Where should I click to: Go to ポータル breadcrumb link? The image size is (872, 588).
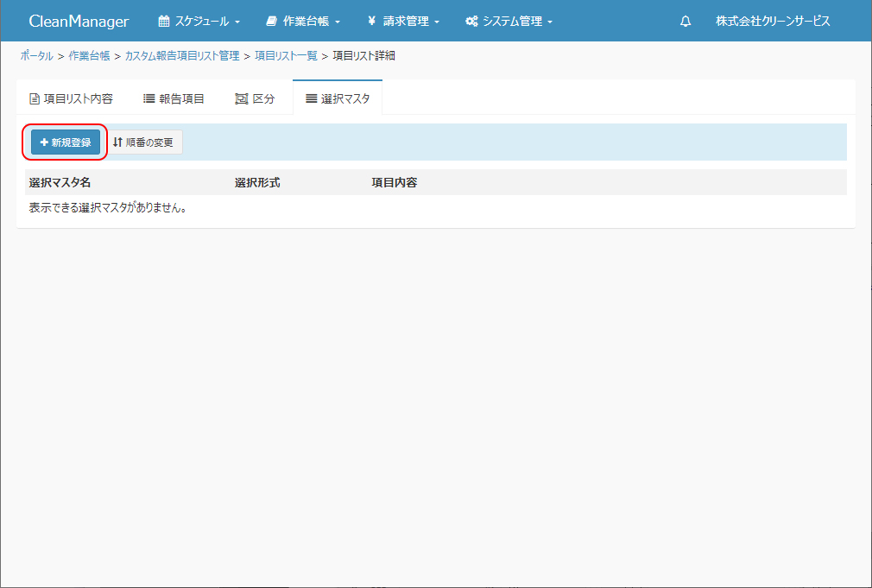[36, 56]
